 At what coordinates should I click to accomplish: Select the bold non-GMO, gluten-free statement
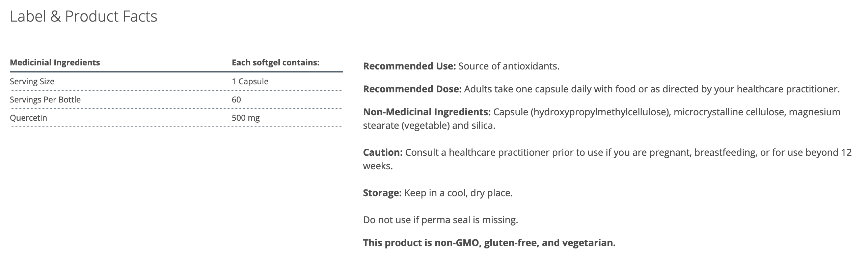489,243
